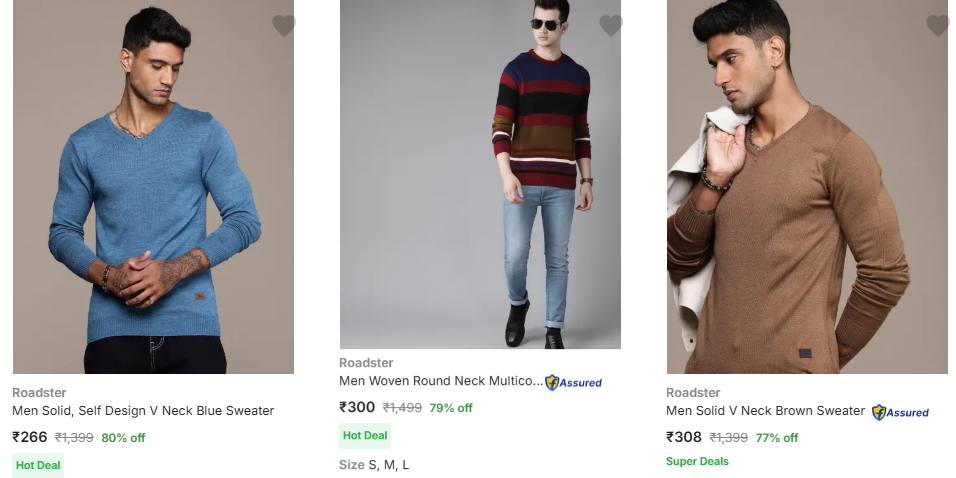Viewport: 956px width, 478px height.
Task: Open striped multicolor sweater product image
Action: [480, 175]
